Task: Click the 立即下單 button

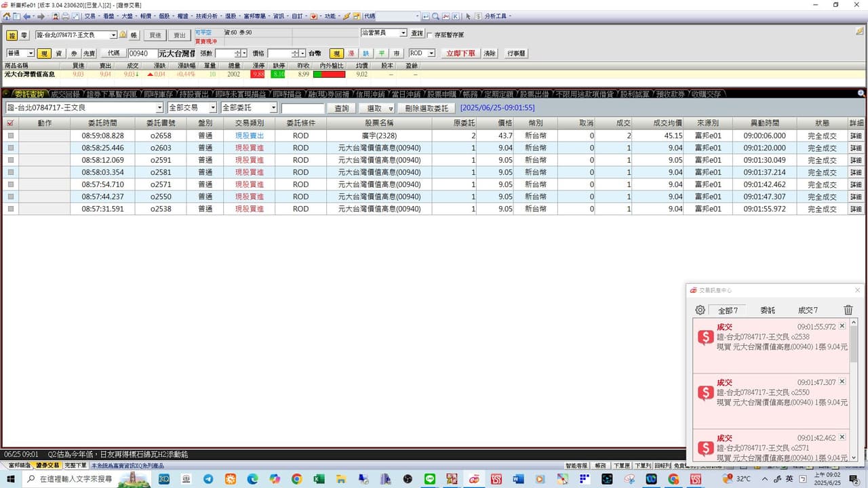Action: pos(460,54)
